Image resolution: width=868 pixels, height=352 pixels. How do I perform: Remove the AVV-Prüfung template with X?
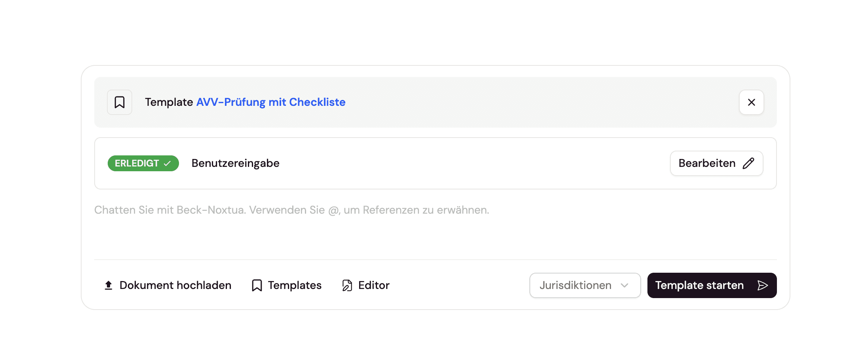click(751, 102)
